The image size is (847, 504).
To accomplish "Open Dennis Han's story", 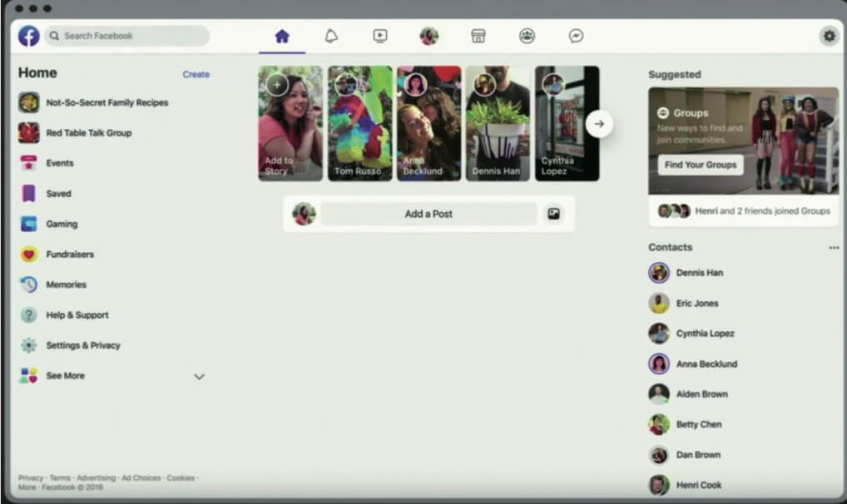I will (x=498, y=123).
